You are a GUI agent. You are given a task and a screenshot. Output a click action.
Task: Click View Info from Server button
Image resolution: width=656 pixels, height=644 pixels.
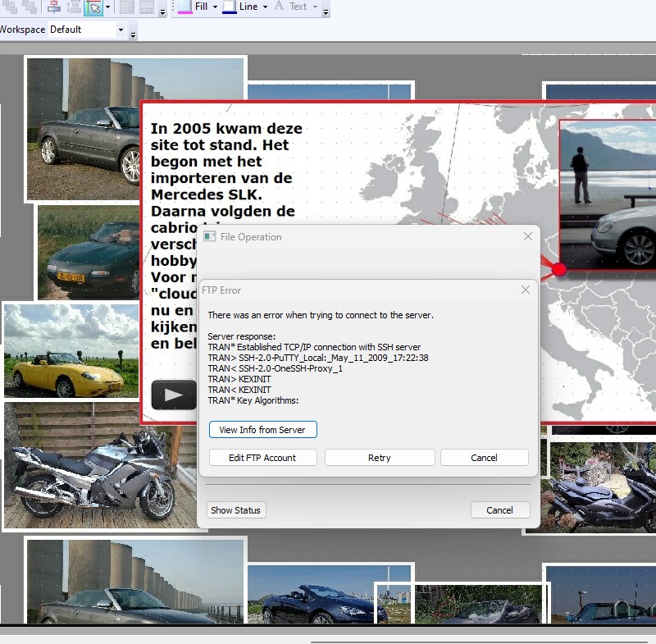(x=262, y=430)
